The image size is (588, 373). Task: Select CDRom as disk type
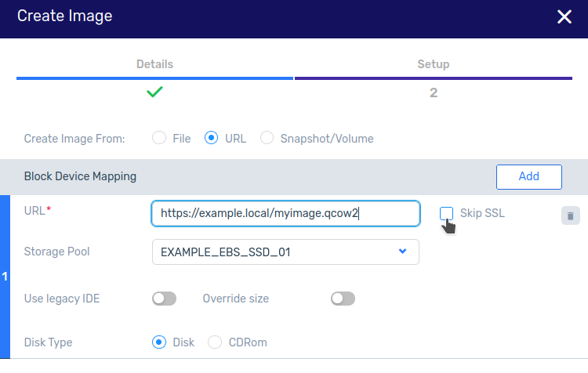click(215, 342)
